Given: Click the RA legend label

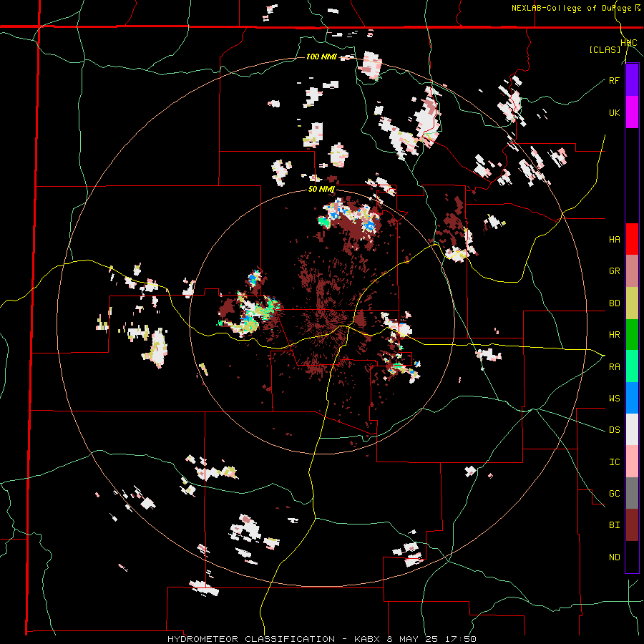Looking at the screenshot, I should [x=614, y=367].
